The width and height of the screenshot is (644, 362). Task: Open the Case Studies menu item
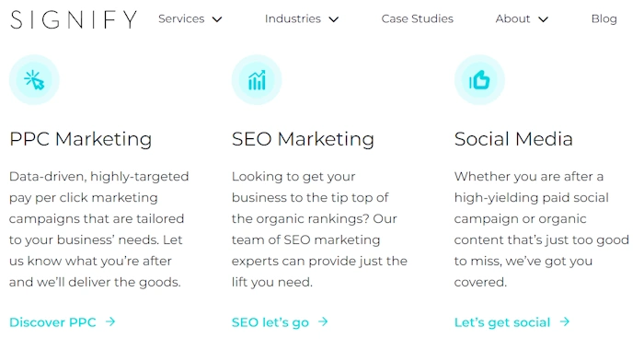418,19
